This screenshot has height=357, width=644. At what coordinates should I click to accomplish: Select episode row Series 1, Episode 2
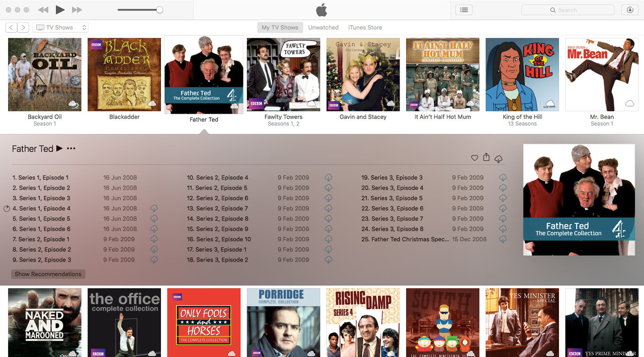tap(86, 188)
